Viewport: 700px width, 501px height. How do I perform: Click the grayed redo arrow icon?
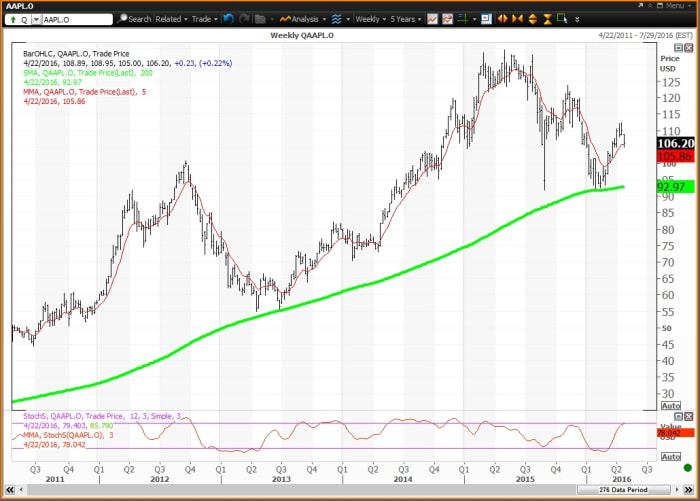pos(243,19)
